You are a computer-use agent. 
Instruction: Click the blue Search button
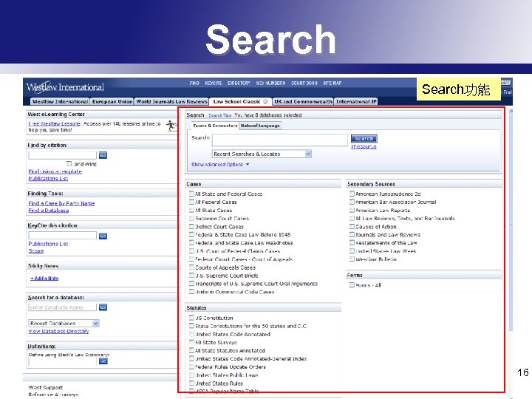[x=364, y=138]
